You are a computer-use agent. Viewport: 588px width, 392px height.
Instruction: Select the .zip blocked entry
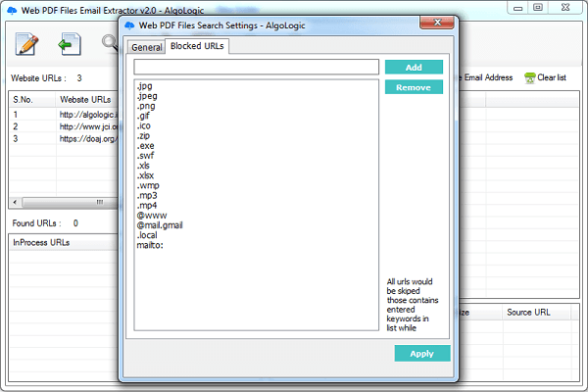click(x=143, y=136)
